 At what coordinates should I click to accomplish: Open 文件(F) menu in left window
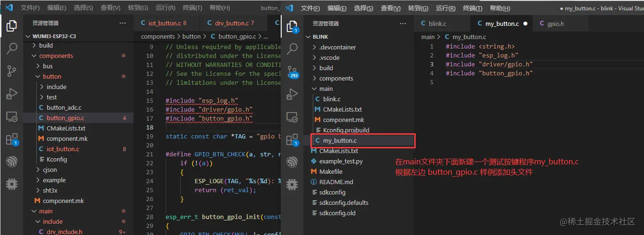[30, 8]
